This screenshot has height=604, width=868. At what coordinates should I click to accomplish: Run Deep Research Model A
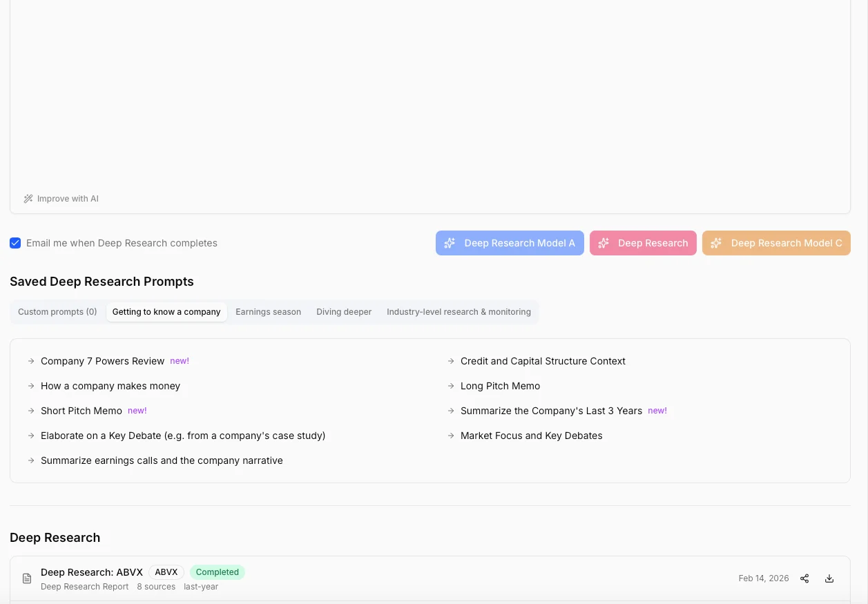click(510, 243)
